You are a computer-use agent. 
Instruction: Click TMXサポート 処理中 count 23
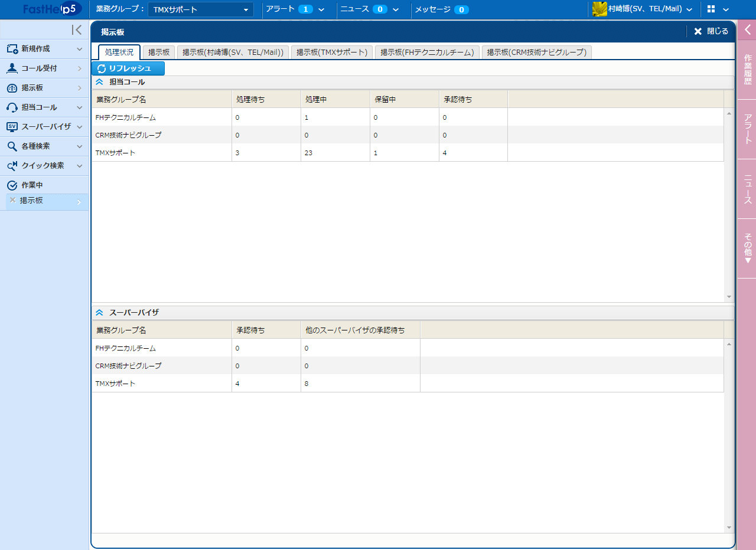coord(308,153)
